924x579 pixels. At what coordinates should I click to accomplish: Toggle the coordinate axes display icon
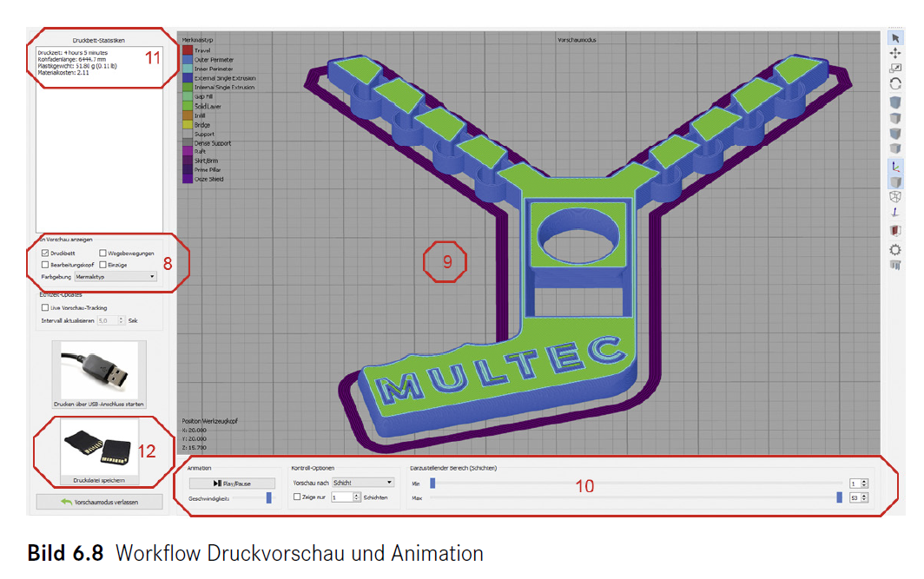coord(895,168)
